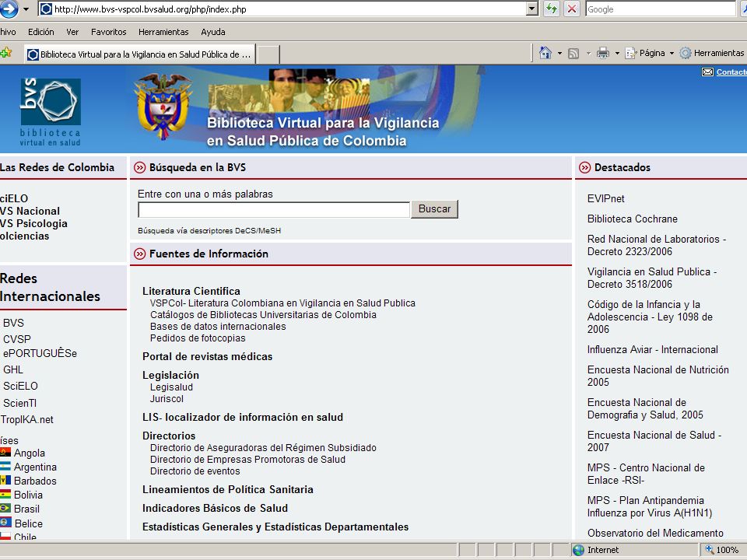
Task: Open the Herramientas gear toolbar menu
Action: click(x=713, y=53)
